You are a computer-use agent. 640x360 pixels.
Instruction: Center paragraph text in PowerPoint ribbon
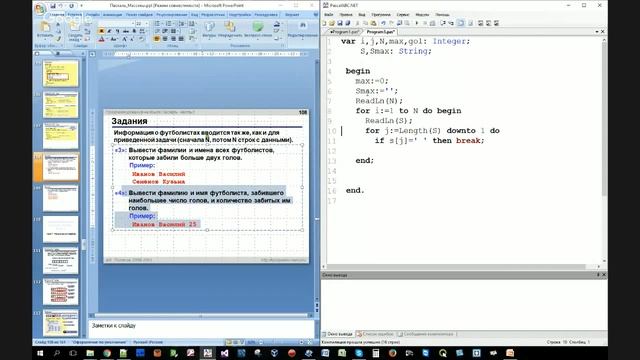164,39
